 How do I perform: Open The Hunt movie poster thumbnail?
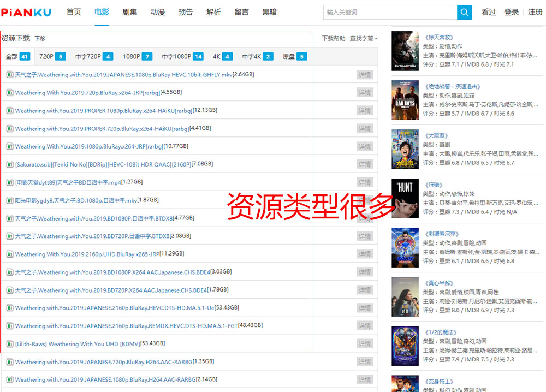click(405, 198)
